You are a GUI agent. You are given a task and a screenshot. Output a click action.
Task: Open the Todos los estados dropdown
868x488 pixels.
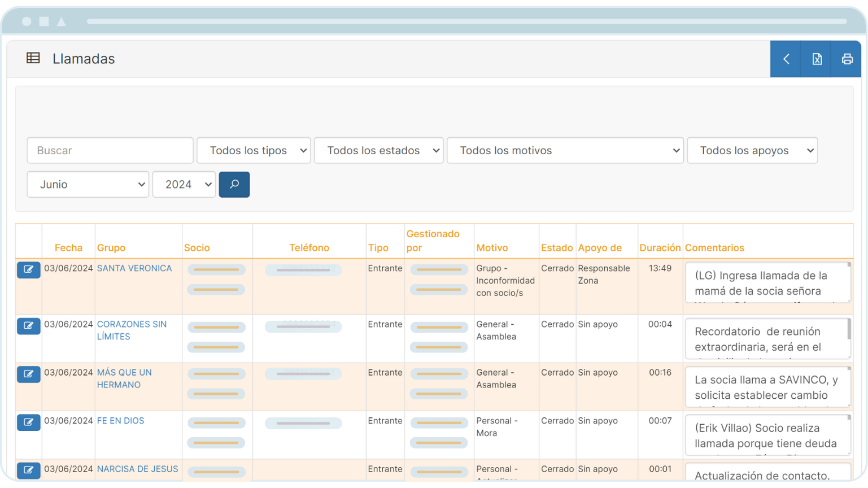click(x=378, y=150)
